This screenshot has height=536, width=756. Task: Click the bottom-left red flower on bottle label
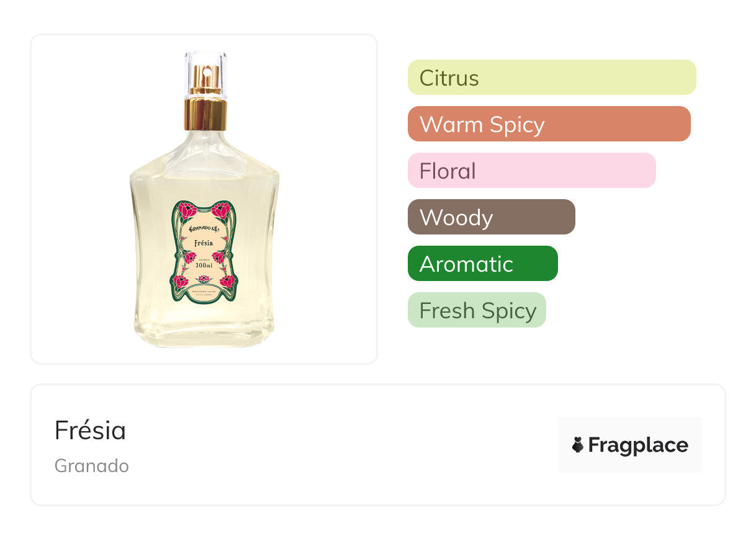[x=181, y=281]
